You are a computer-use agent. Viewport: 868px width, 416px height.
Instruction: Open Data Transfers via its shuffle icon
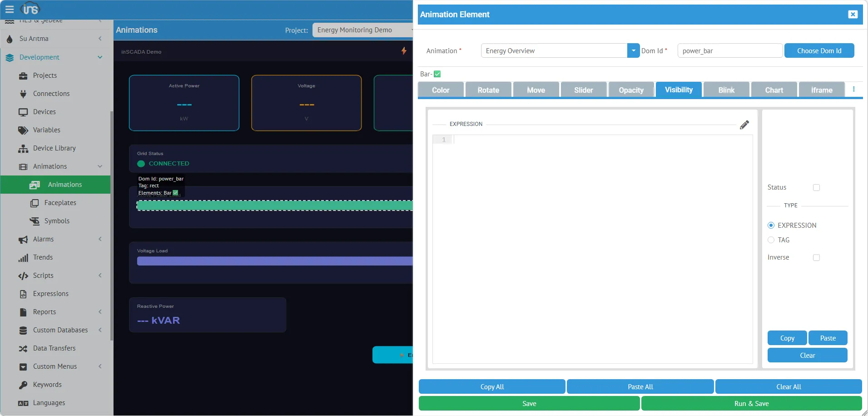click(x=23, y=348)
